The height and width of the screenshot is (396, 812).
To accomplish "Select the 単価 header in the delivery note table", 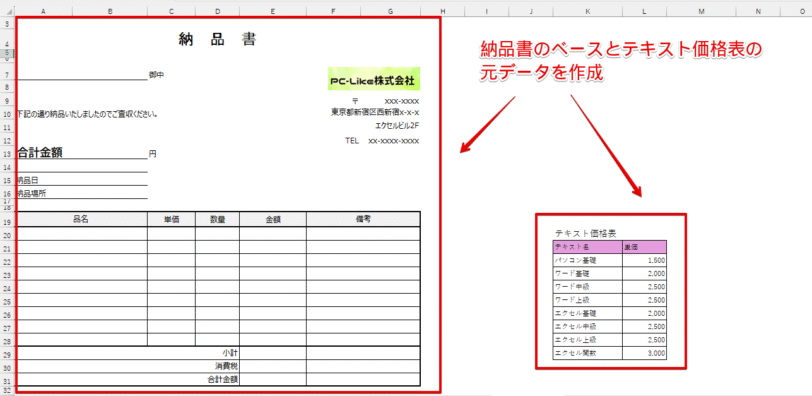I will pos(171,219).
